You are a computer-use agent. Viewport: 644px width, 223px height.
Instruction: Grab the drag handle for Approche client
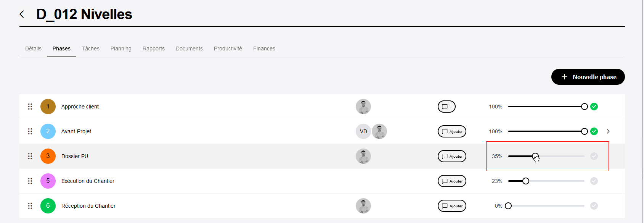30,107
